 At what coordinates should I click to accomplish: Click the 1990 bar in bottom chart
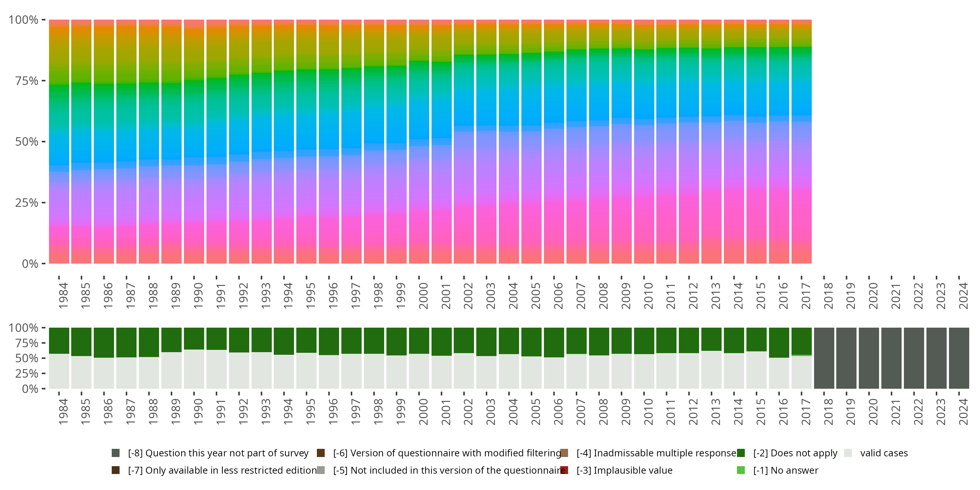tap(194, 358)
